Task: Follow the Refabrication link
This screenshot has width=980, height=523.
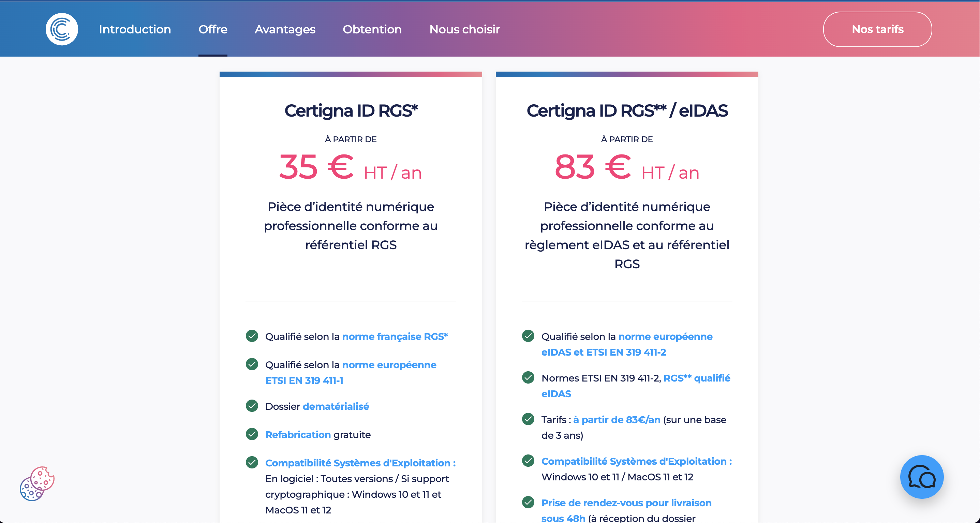Action: 298,435
